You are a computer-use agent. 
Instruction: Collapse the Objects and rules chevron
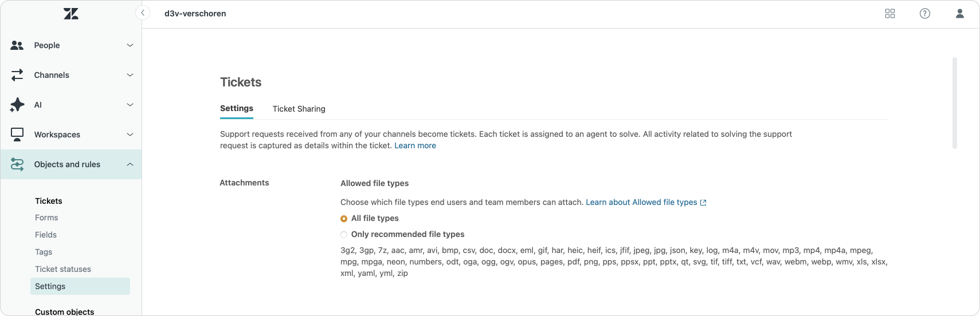130,164
